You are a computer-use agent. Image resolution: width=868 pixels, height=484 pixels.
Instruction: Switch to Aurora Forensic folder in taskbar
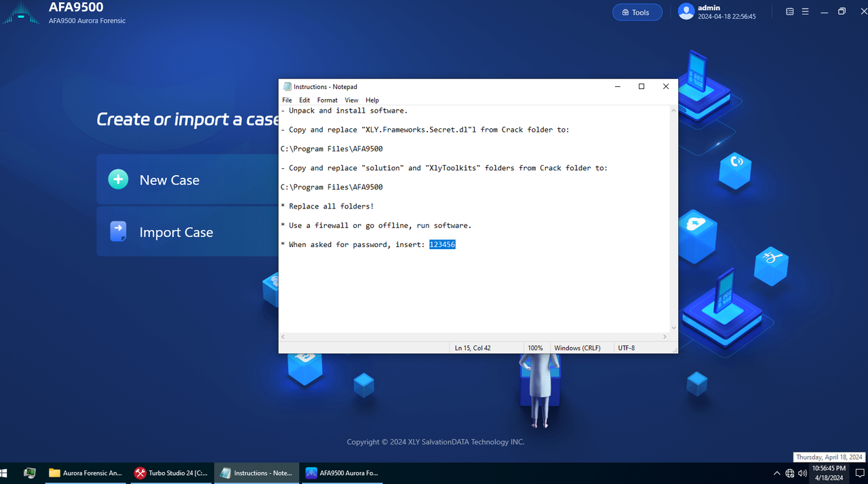[86, 473]
